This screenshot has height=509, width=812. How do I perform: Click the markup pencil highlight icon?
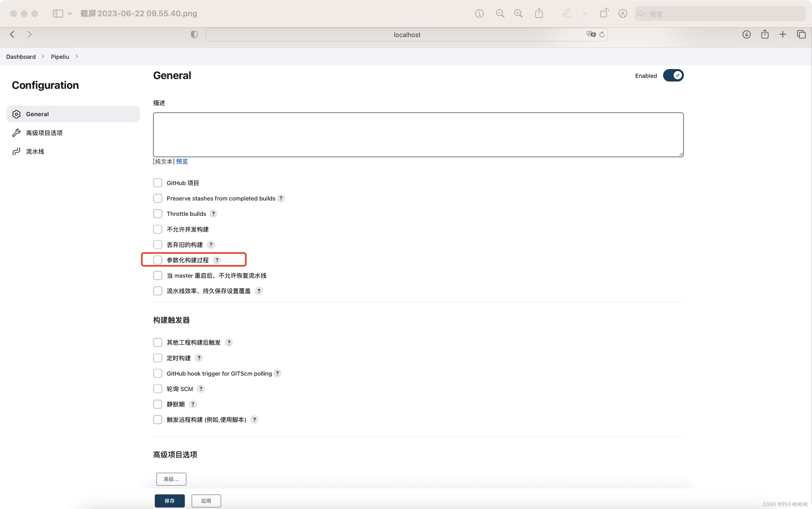(566, 13)
